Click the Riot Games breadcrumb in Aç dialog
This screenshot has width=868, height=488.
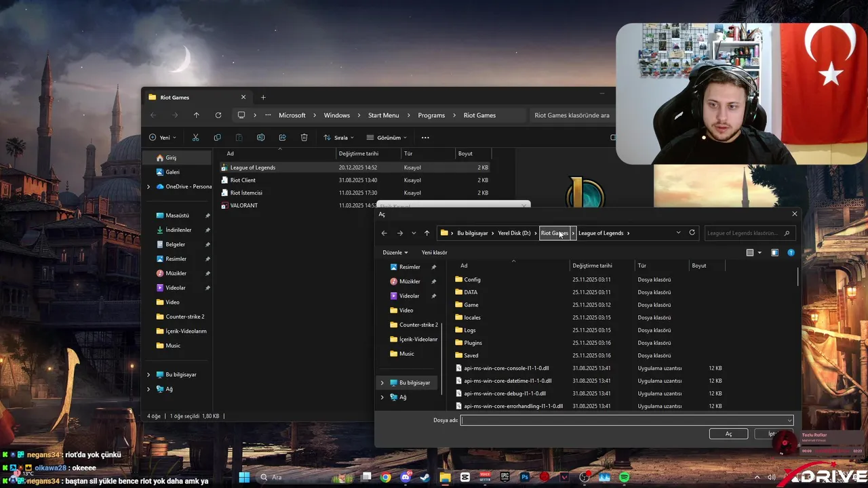coord(554,233)
